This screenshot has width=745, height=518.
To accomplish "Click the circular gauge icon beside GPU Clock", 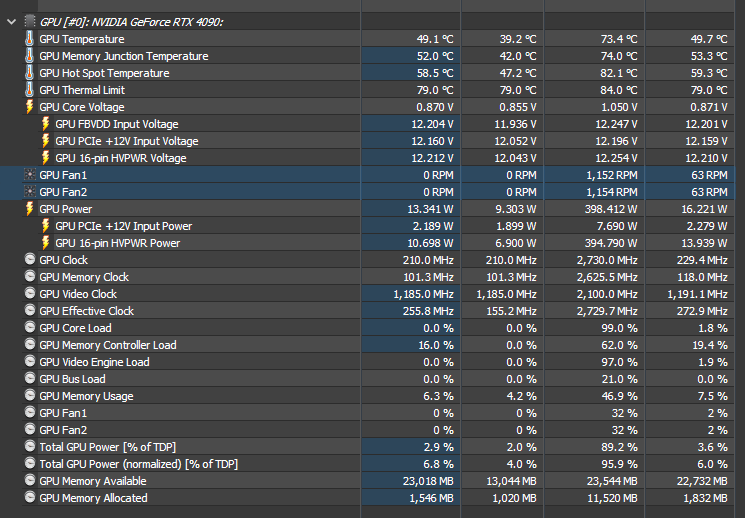I will point(30,260).
